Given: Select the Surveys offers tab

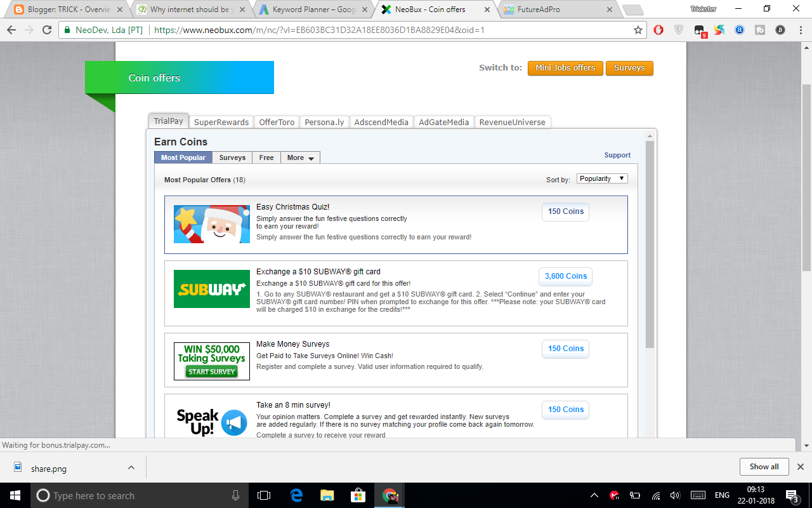Looking at the screenshot, I should point(232,157).
